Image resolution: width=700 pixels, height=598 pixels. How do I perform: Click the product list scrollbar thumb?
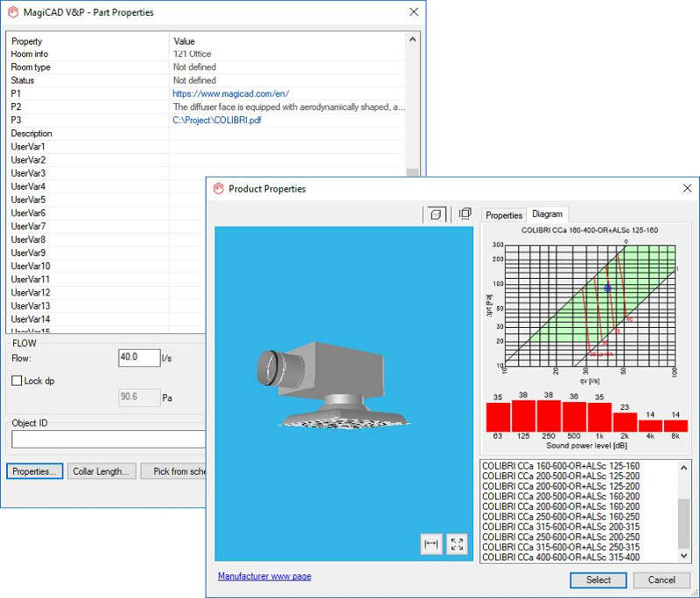(683, 524)
